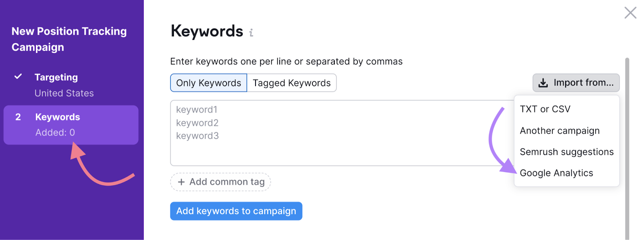
Task: Open the Add common tag control
Action: pyautogui.click(x=220, y=182)
